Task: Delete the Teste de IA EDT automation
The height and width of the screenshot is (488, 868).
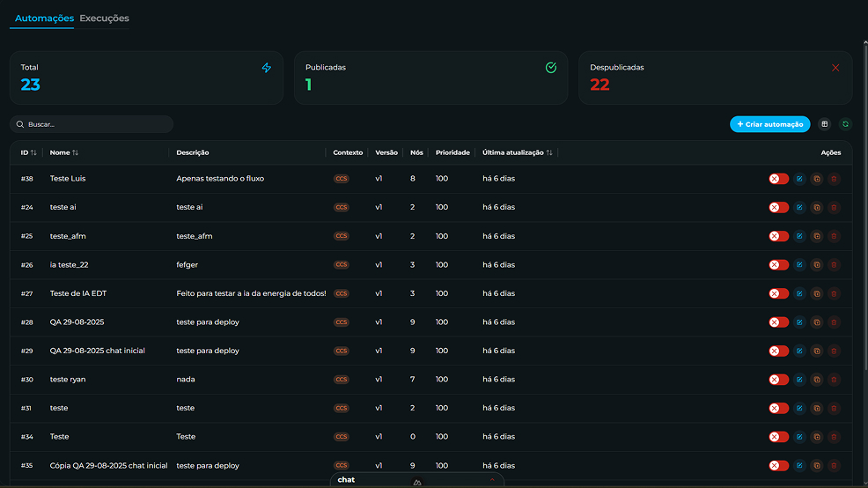Action: tap(834, 293)
